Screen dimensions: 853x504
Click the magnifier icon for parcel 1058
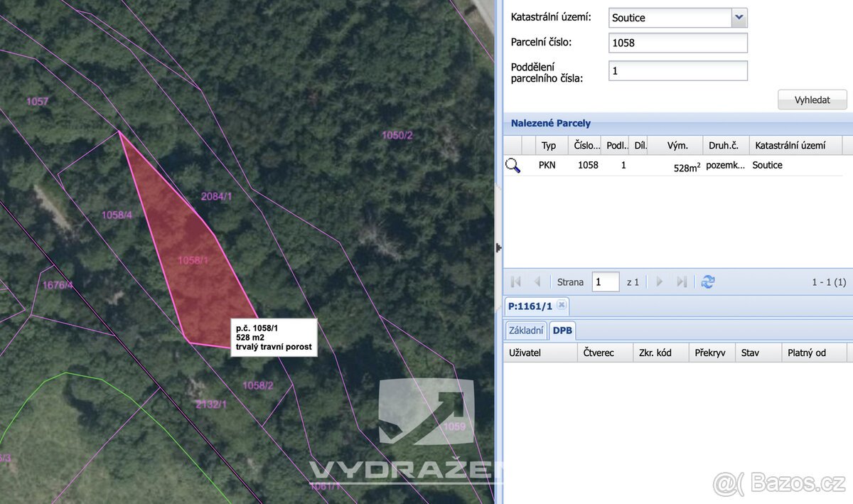[513, 166]
